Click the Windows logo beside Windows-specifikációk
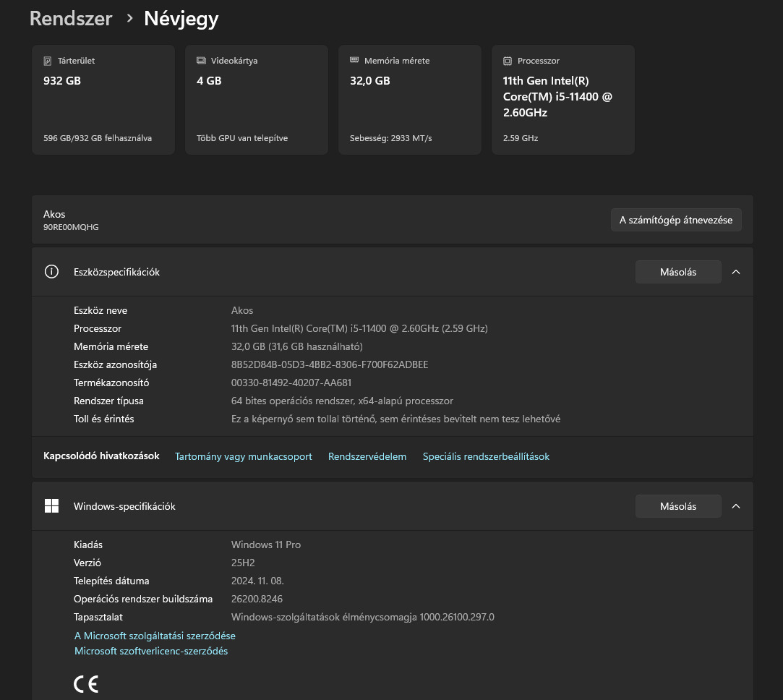 tap(51, 506)
